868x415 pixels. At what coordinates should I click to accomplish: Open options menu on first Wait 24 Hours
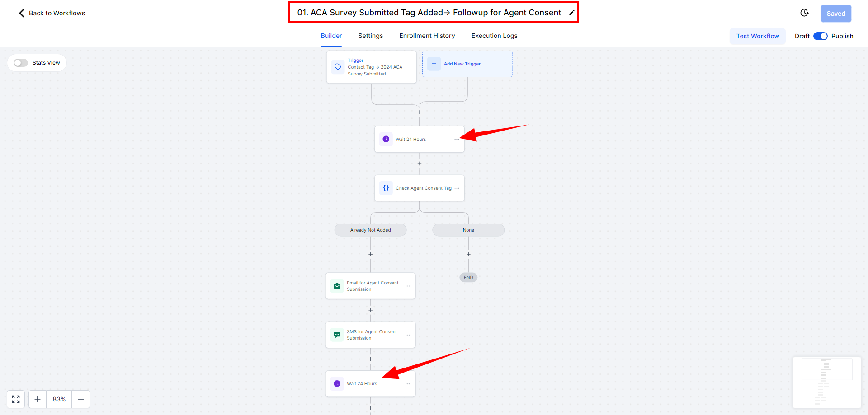[457, 139]
